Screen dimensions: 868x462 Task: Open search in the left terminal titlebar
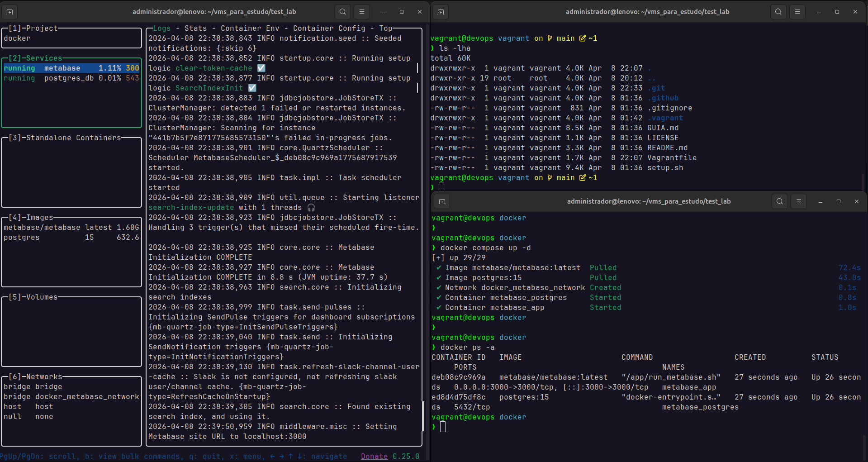click(342, 12)
